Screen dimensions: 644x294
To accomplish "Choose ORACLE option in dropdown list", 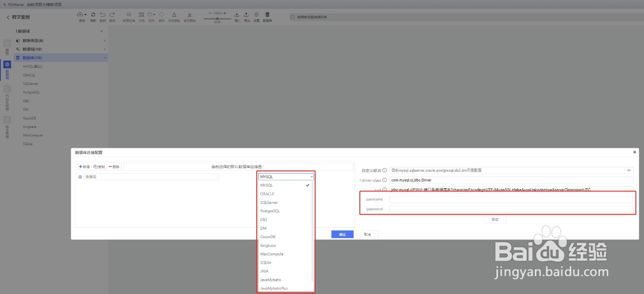I will tap(285, 194).
